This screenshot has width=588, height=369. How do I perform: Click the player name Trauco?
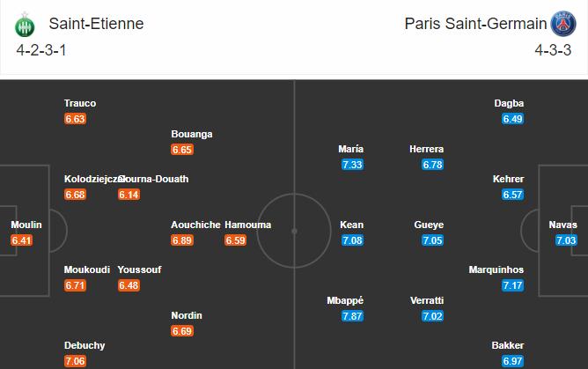[80, 103]
